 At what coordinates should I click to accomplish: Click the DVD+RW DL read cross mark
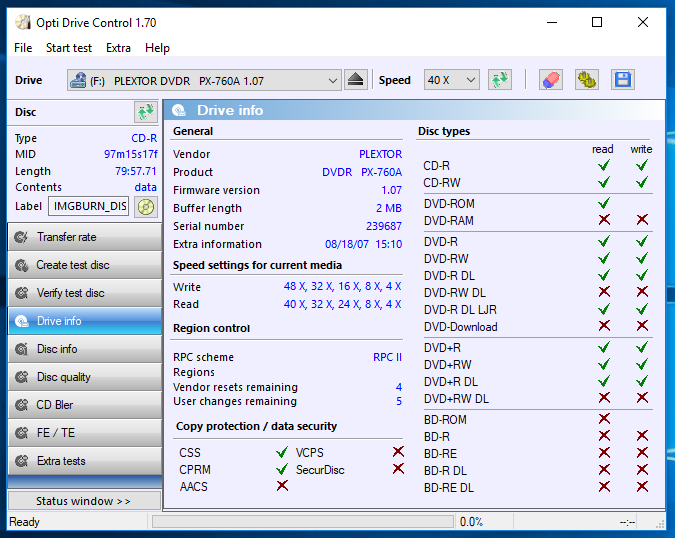tap(604, 398)
